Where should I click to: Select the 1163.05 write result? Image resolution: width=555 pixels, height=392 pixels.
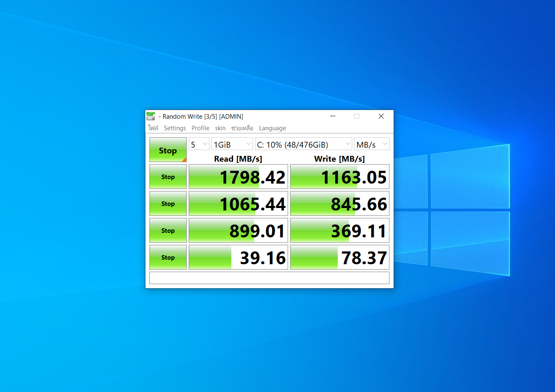(x=340, y=177)
